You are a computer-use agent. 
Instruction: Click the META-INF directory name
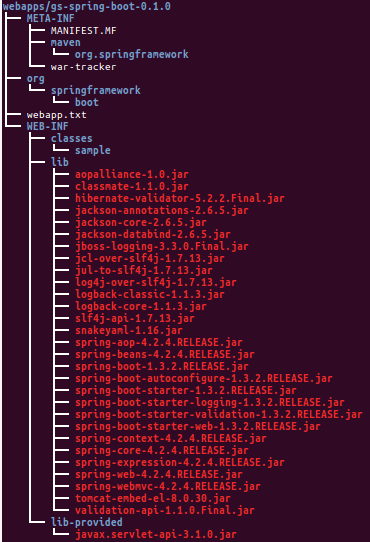click(x=50, y=18)
